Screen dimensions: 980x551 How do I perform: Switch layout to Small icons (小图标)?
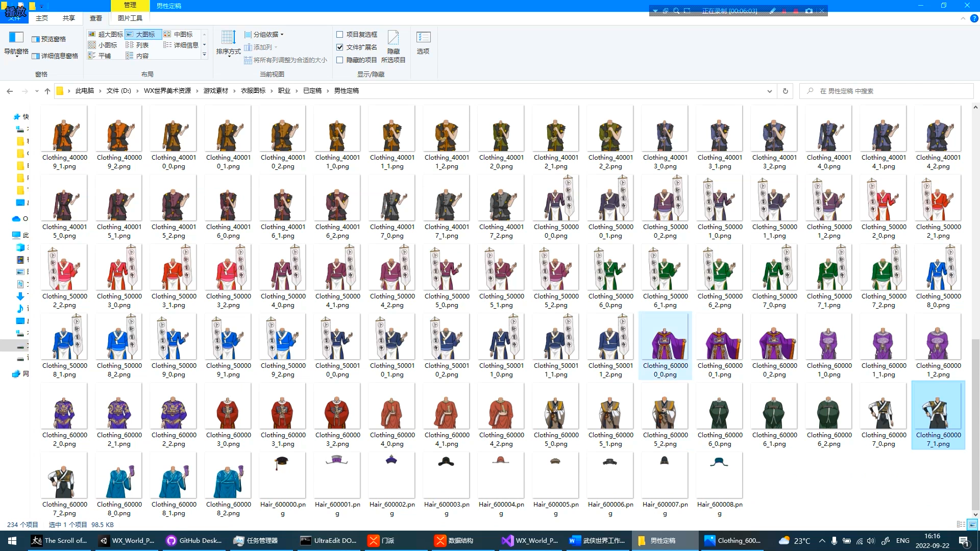pyautogui.click(x=103, y=45)
